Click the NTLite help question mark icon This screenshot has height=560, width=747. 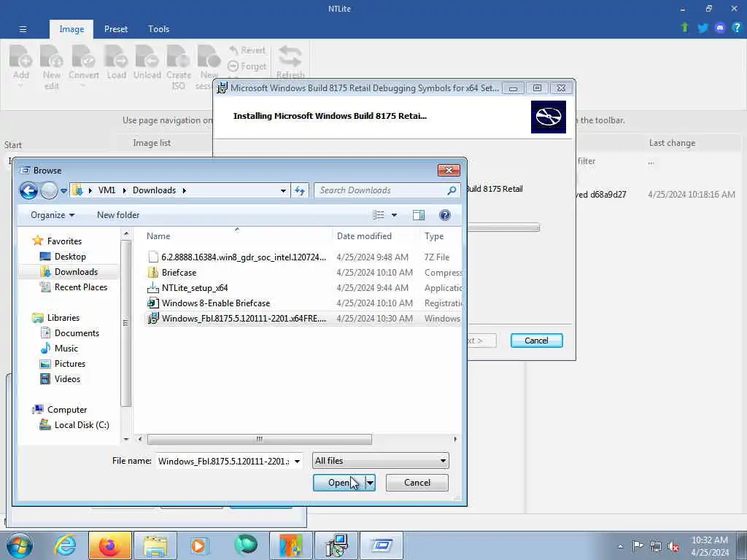737,28
